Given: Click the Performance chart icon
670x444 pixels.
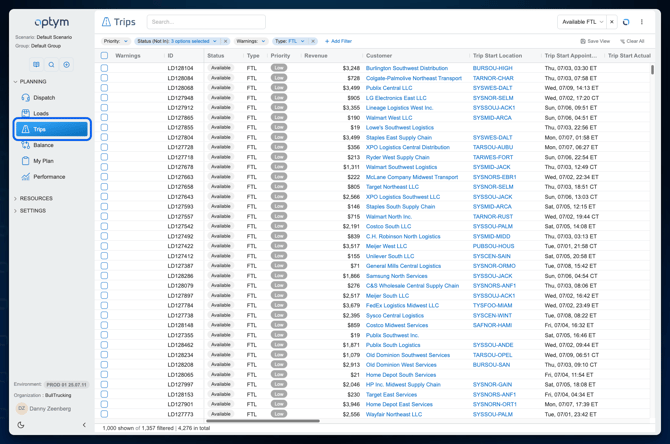Looking at the screenshot, I should tap(26, 176).
